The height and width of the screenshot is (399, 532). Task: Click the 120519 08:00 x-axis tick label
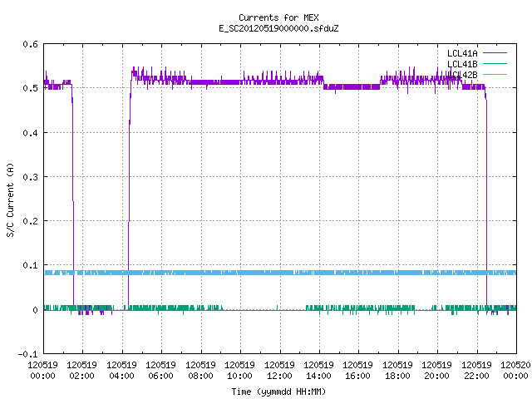pos(201,370)
